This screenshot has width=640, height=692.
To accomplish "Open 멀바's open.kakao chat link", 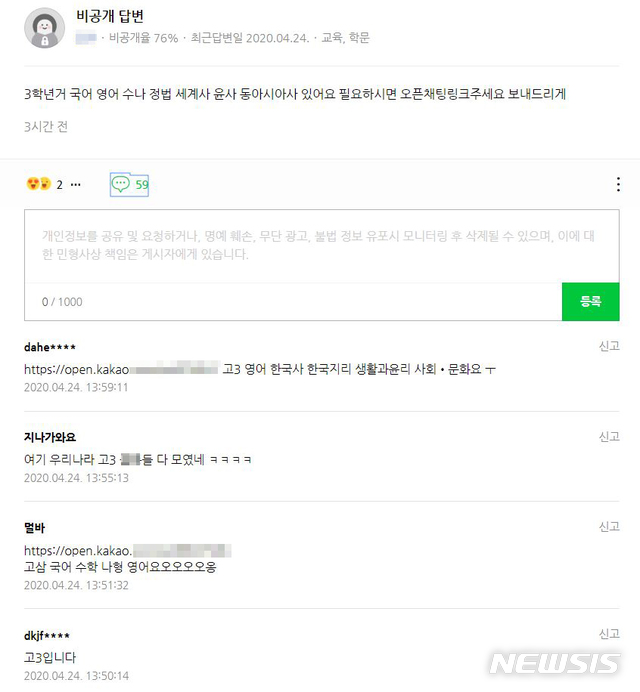I will (x=128, y=550).
